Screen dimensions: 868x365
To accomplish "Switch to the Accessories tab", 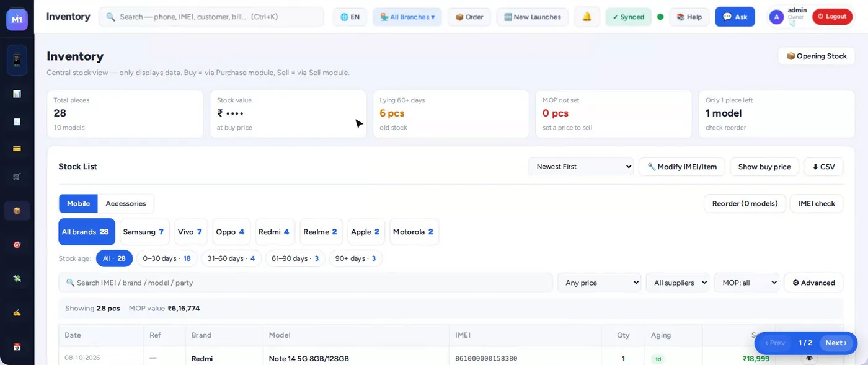I will click(126, 203).
